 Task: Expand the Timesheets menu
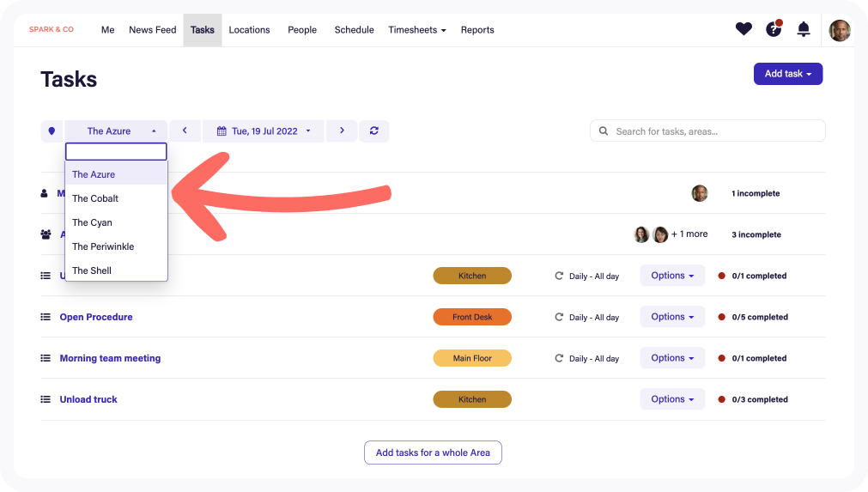coord(417,30)
